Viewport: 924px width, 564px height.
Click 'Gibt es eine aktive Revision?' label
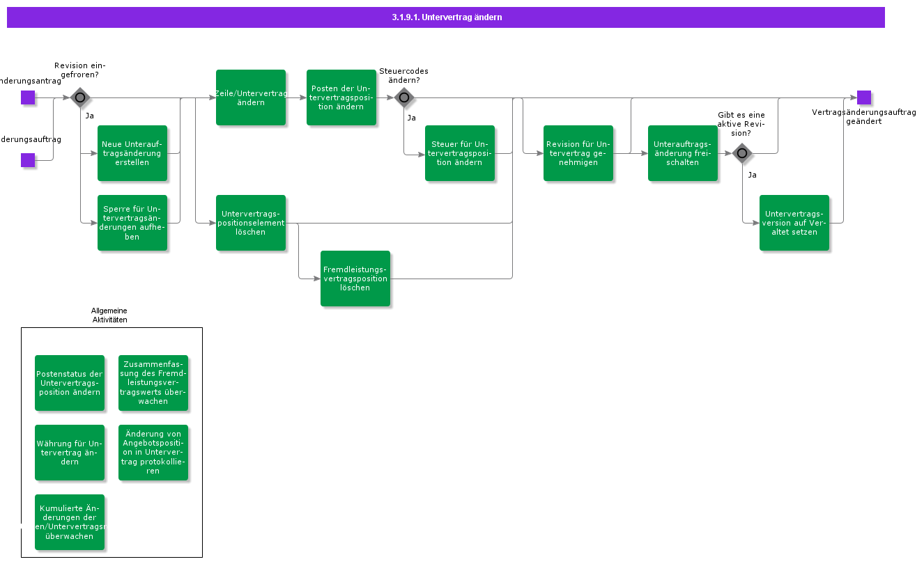tap(741, 124)
